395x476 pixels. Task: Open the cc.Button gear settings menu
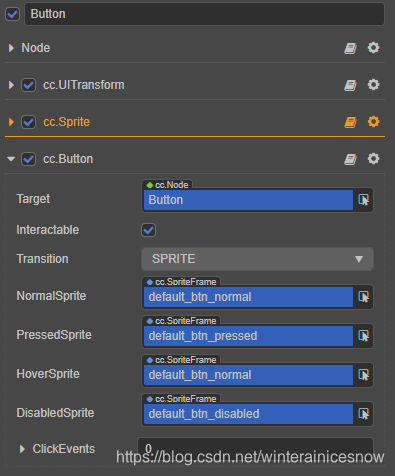click(373, 159)
